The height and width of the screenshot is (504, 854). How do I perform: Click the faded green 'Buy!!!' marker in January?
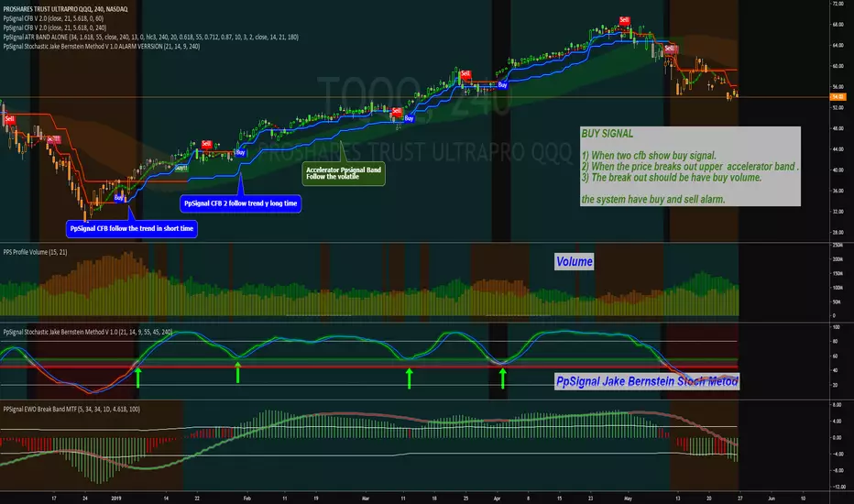pyautogui.click(x=181, y=168)
